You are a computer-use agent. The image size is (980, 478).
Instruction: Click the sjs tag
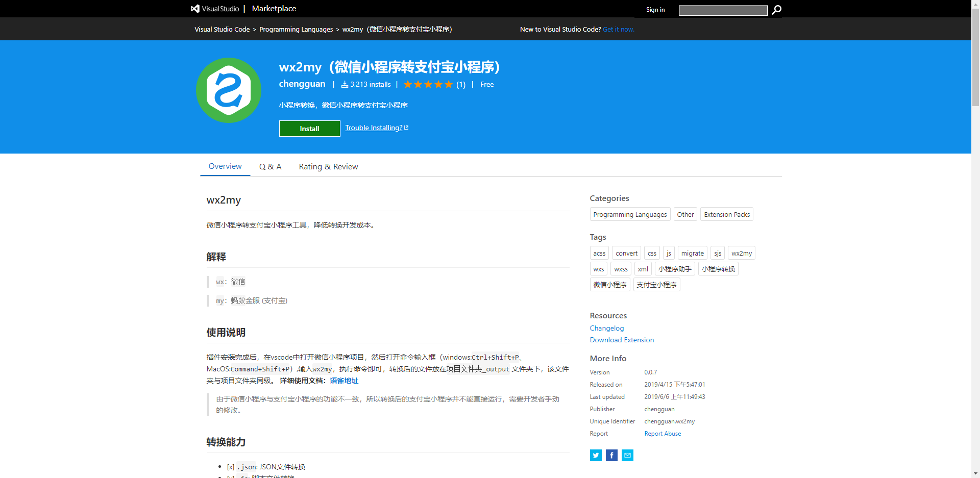coord(718,253)
